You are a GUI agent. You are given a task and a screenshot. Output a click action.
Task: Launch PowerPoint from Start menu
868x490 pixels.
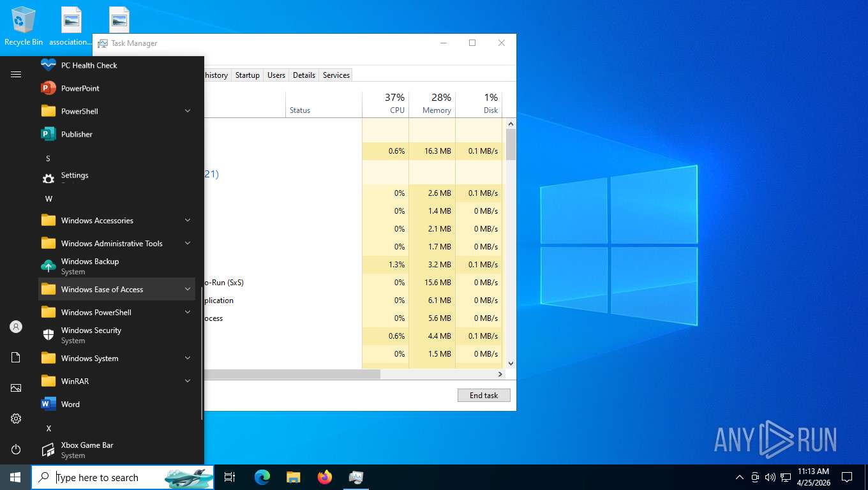pos(117,88)
